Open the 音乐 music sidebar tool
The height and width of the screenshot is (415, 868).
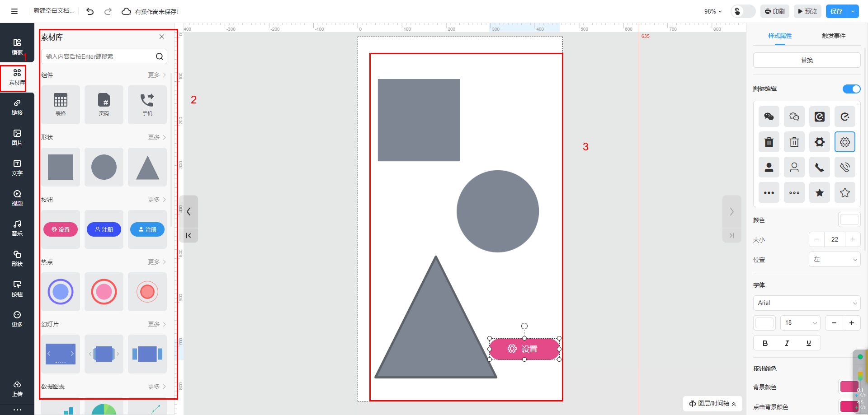coord(17,228)
